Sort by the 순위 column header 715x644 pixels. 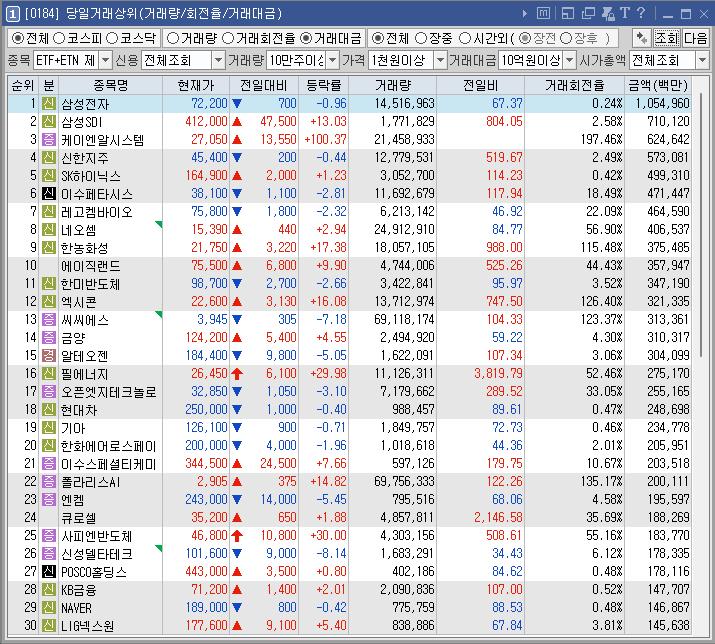pos(23,85)
